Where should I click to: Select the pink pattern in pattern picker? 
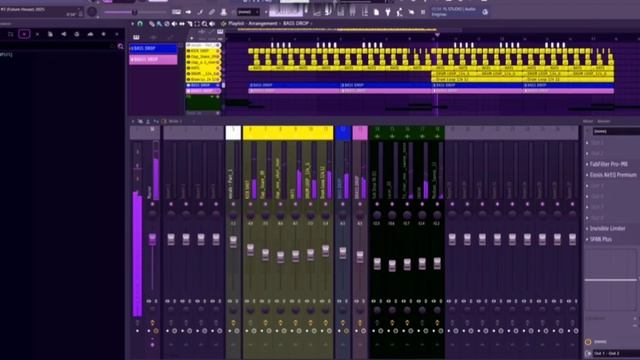(153, 60)
